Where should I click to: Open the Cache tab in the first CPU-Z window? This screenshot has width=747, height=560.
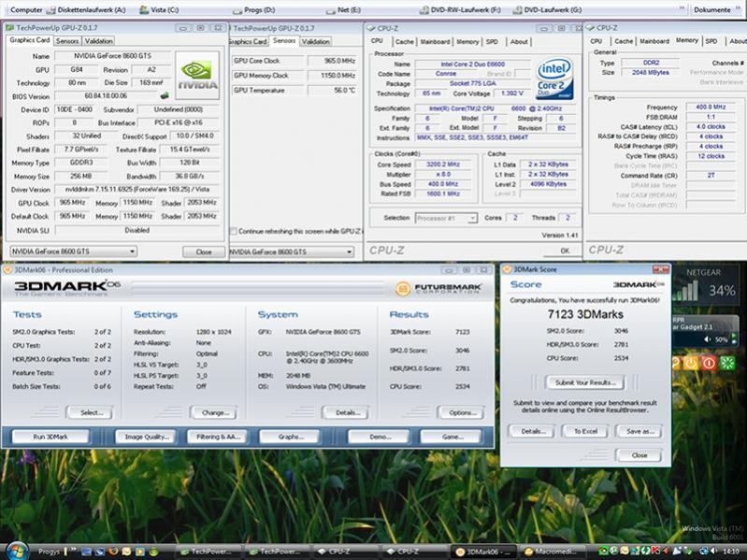coord(404,41)
